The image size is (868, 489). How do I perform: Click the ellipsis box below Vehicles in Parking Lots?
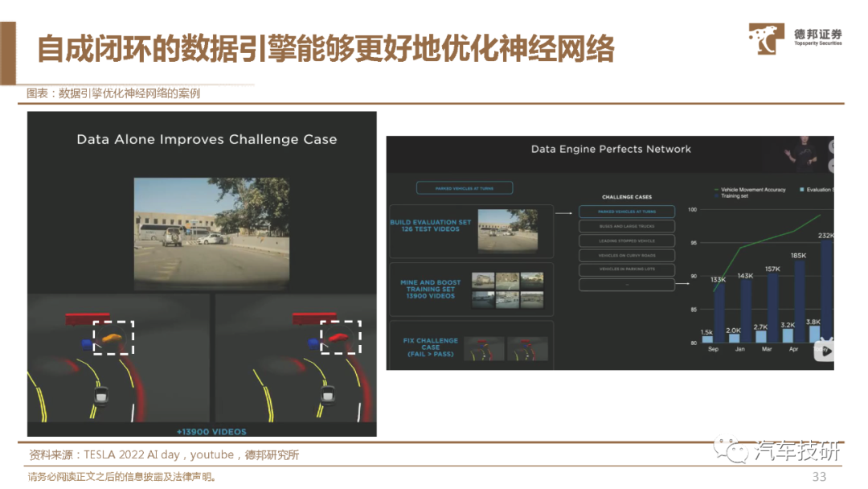pos(627,285)
